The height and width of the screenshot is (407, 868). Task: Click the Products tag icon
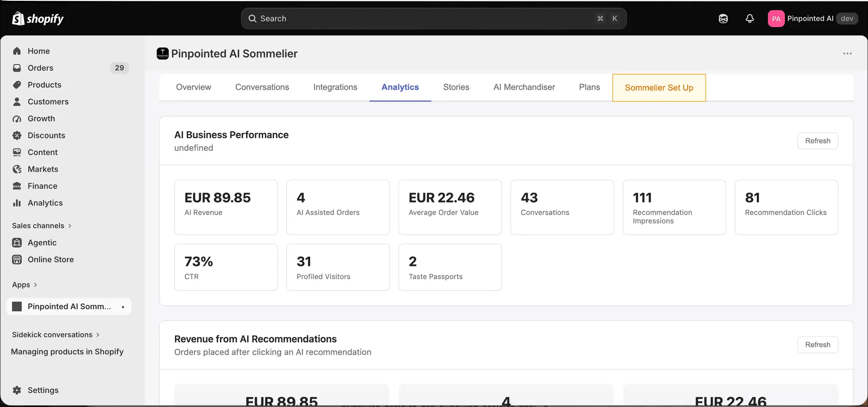(x=17, y=85)
